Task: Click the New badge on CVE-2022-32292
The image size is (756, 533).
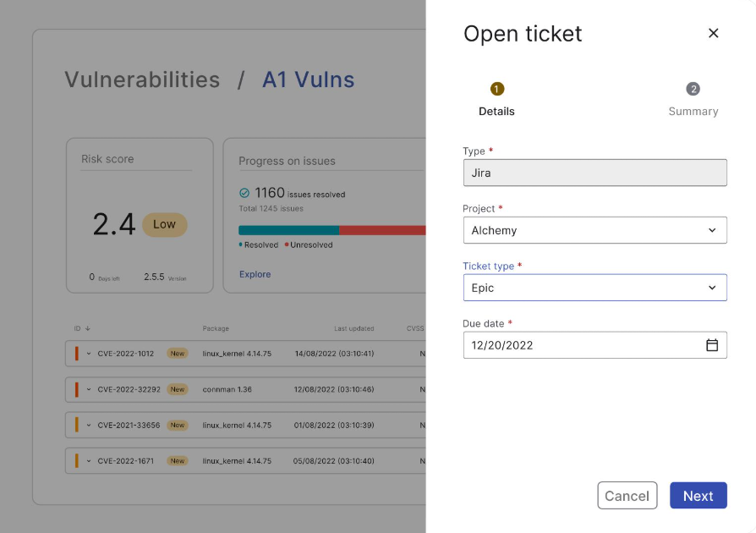Action: 177,390
